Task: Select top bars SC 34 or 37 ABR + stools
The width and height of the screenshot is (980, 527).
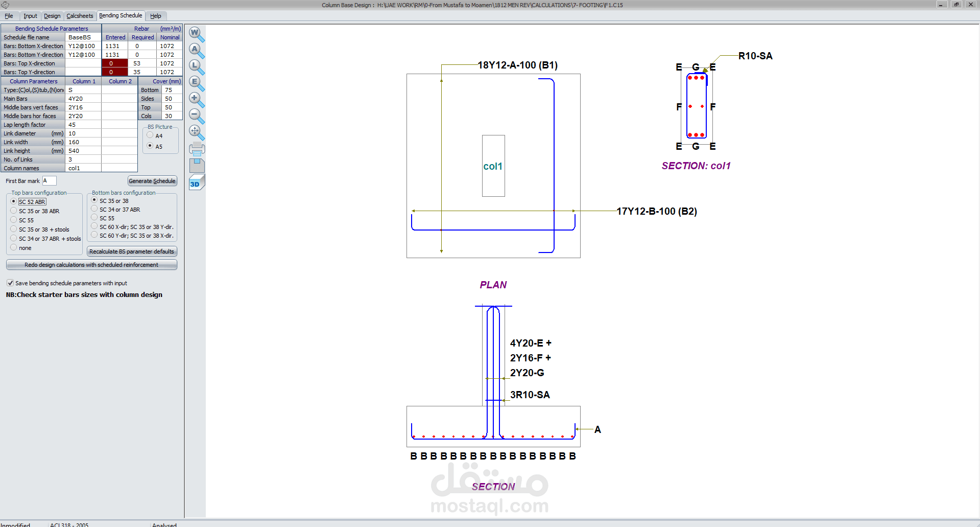Action: [14, 238]
